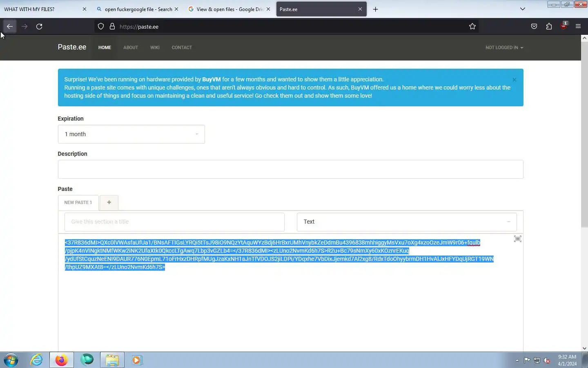The width and height of the screenshot is (588, 368).
Task: Open the CONTACT nav item
Action: coord(182,47)
